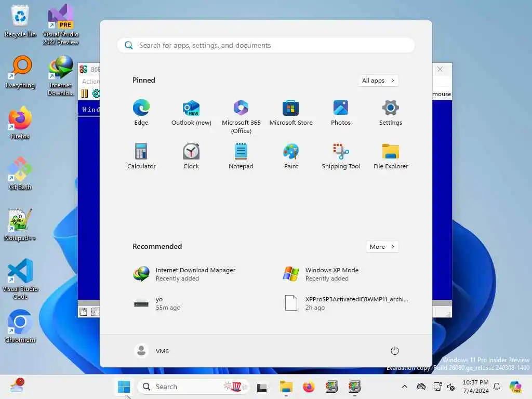Screen dimensions: 532x399
Task: Launch Outlook (new) pinned app
Action: point(191,113)
